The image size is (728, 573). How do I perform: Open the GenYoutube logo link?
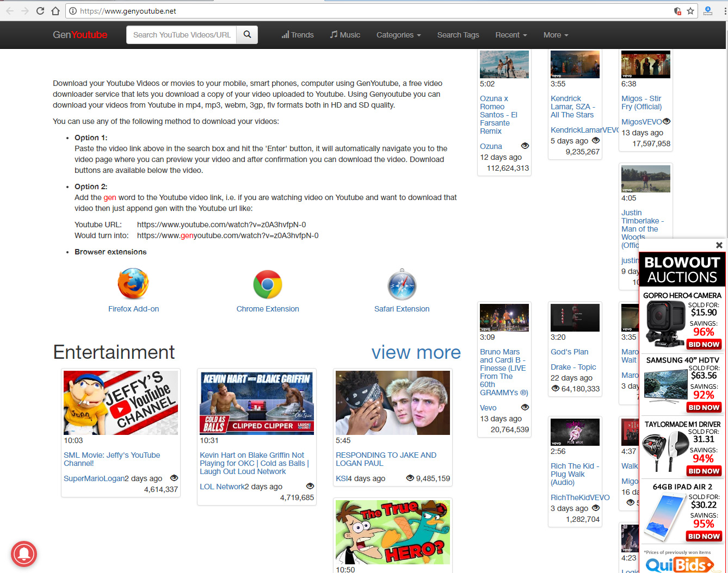(x=80, y=35)
